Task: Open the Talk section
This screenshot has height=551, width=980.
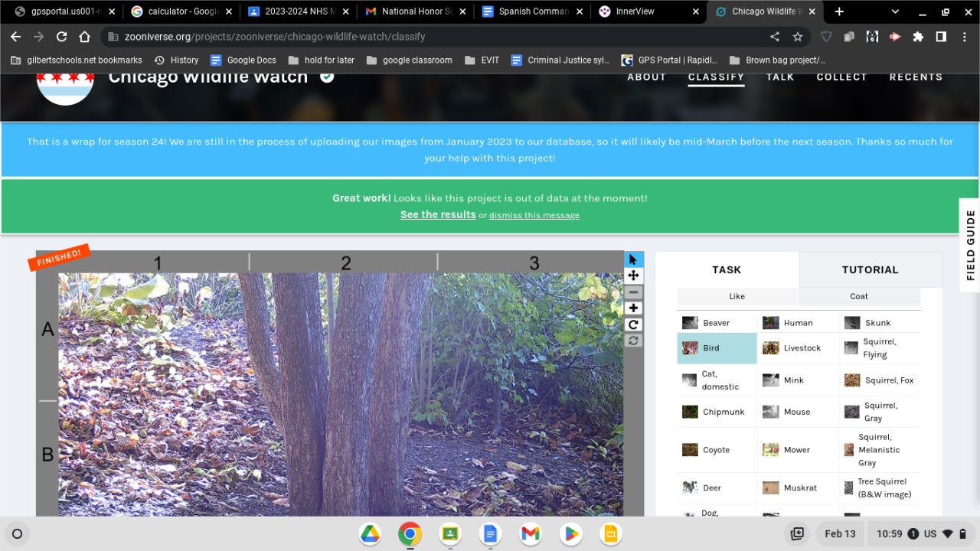Action: [x=780, y=77]
